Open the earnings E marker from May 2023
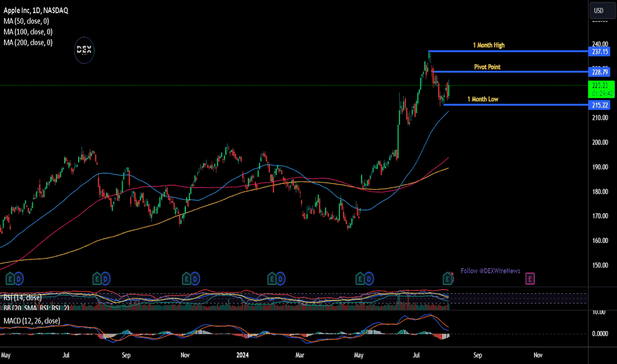Screen dimensions: 617x364 point(10,279)
